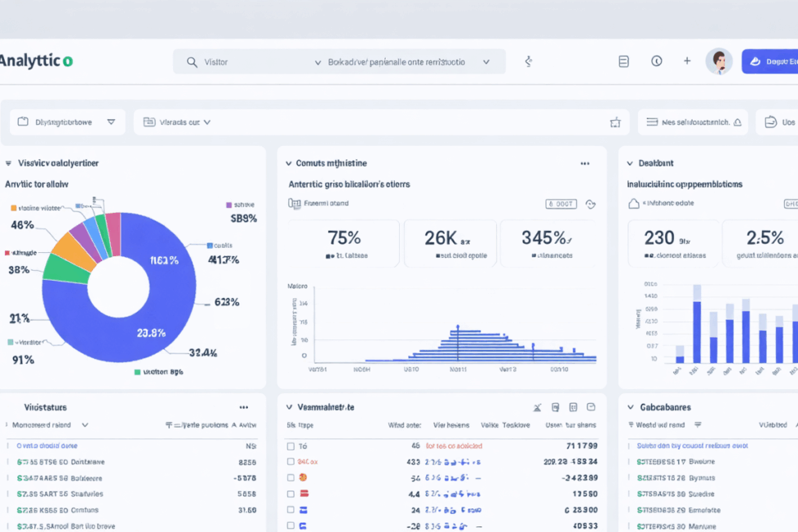Collapse the Gabcabanres panel
The image size is (798, 532).
(631, 407)
